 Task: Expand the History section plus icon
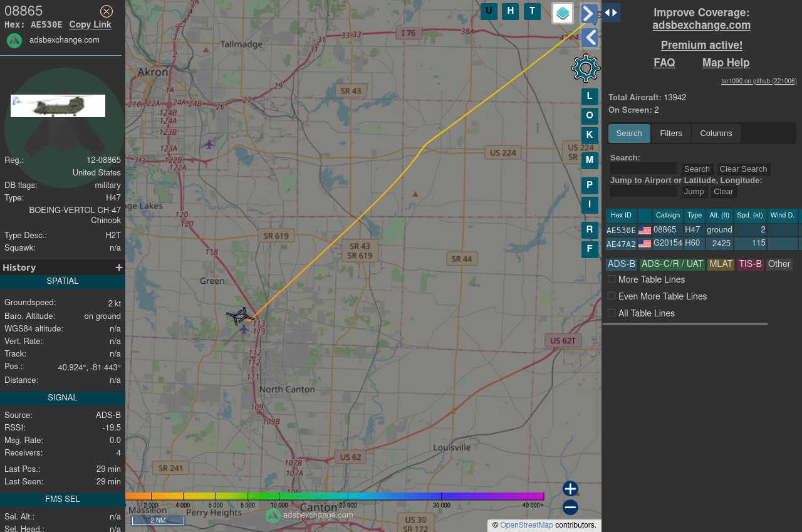119,268
